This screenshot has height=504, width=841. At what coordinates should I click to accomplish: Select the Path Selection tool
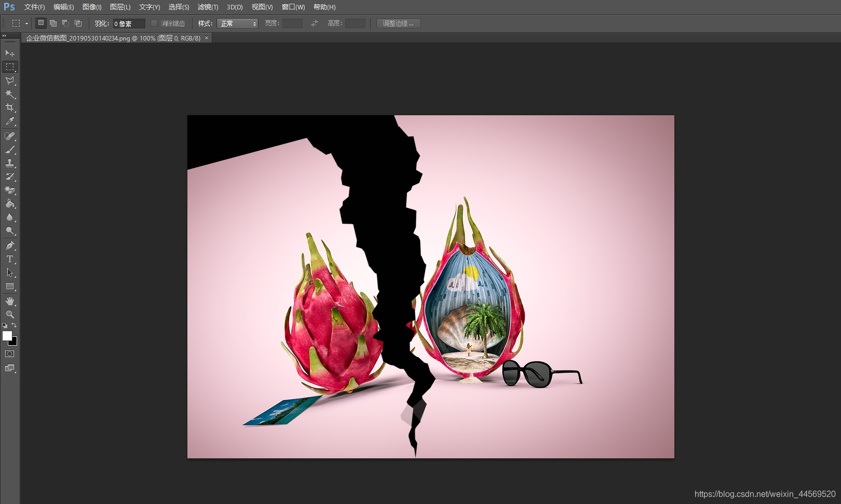(x=10, y=273)
